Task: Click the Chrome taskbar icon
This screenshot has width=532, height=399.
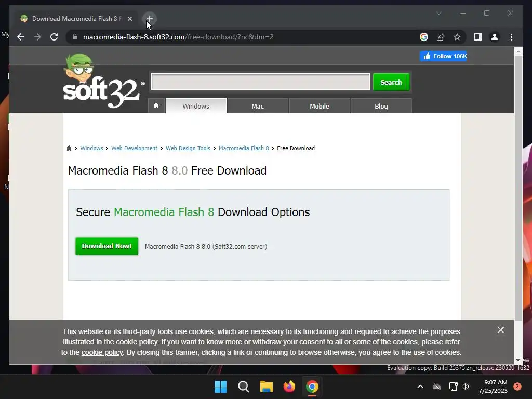Action: 312,387
